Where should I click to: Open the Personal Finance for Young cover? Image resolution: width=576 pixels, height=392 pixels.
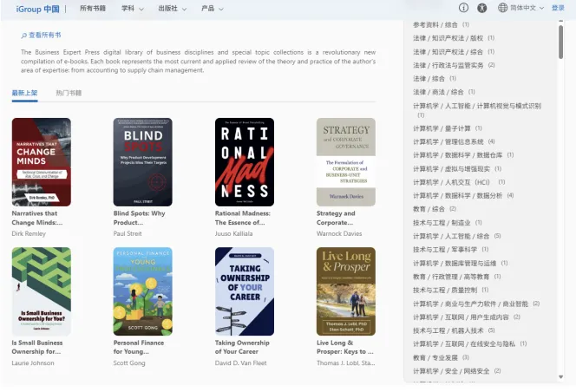click(143, 291)
